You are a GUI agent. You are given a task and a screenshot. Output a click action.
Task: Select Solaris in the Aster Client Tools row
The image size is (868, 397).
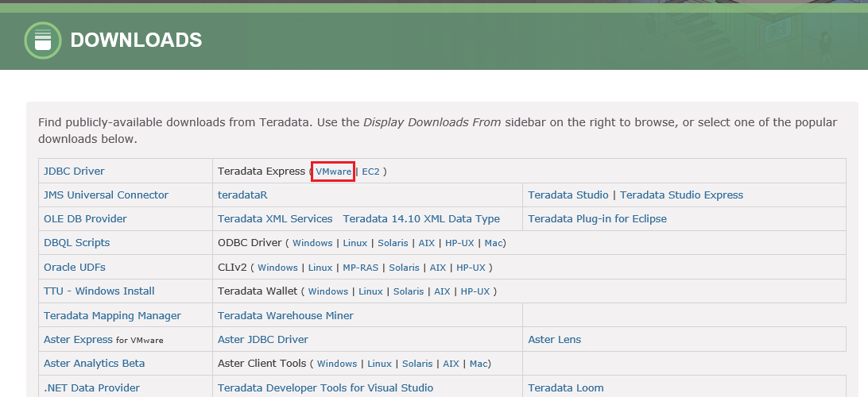[x=417, y=364]
